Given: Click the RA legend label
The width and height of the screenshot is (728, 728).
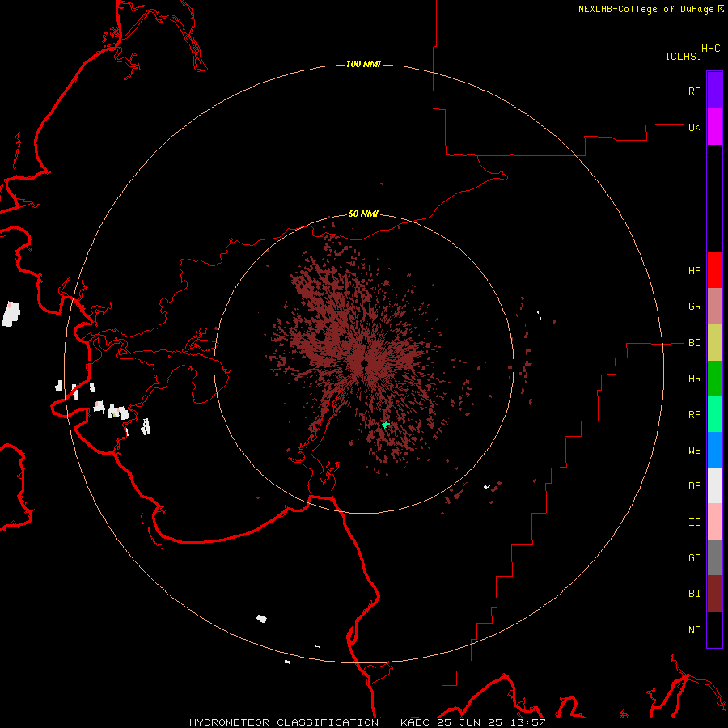Looking at the screenshot, I should (x=694, y=415).
